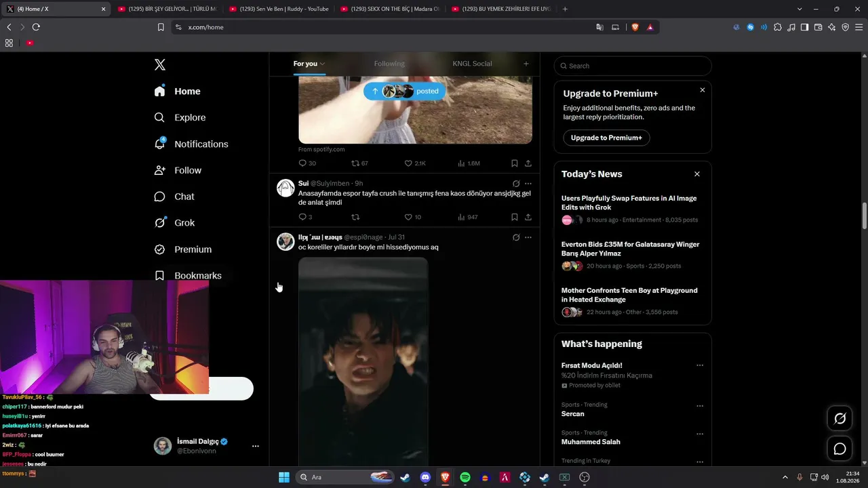Screen dimensions: 868x488
Task: Open the Spotify app on the taskbar
Action: [465, 477]
